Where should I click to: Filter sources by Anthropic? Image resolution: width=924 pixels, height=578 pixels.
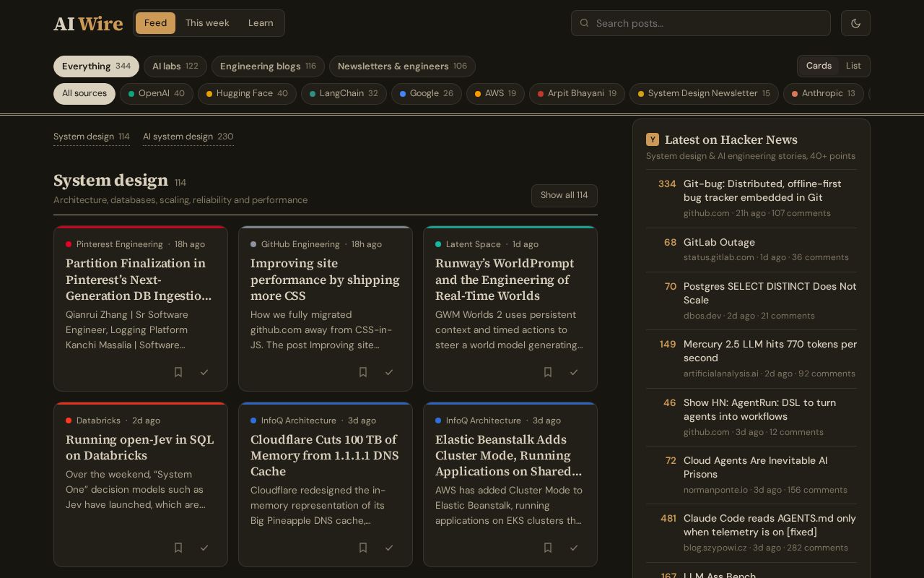(x=824, y=94)
